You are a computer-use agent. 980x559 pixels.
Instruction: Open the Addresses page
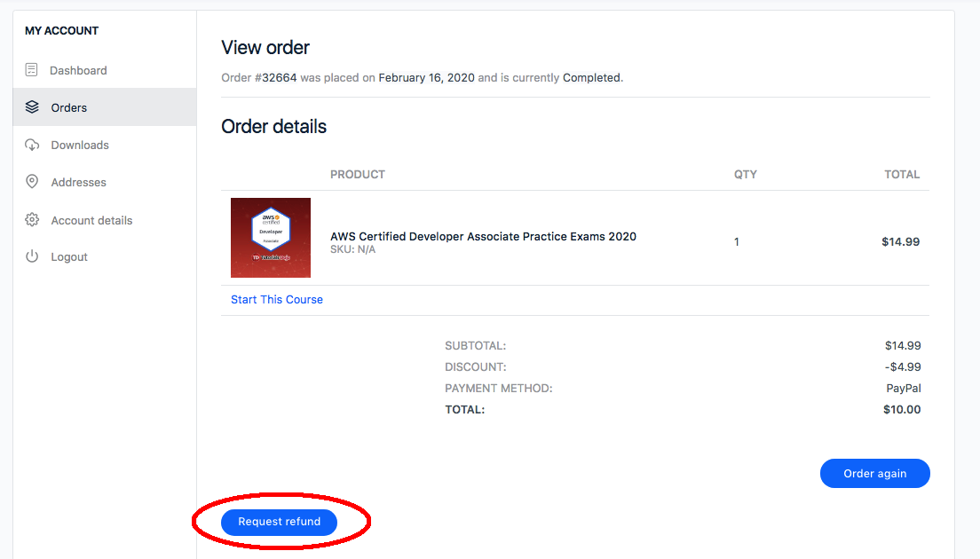pyautogui.click(x=78, y=182)
